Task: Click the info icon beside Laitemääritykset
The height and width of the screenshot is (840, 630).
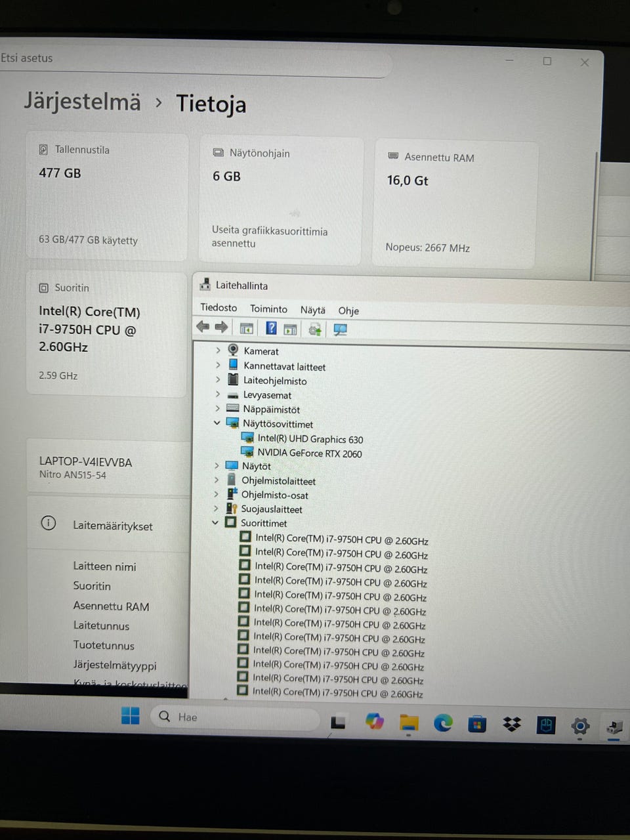Action: pyautogui.click(x=49, y=523)
